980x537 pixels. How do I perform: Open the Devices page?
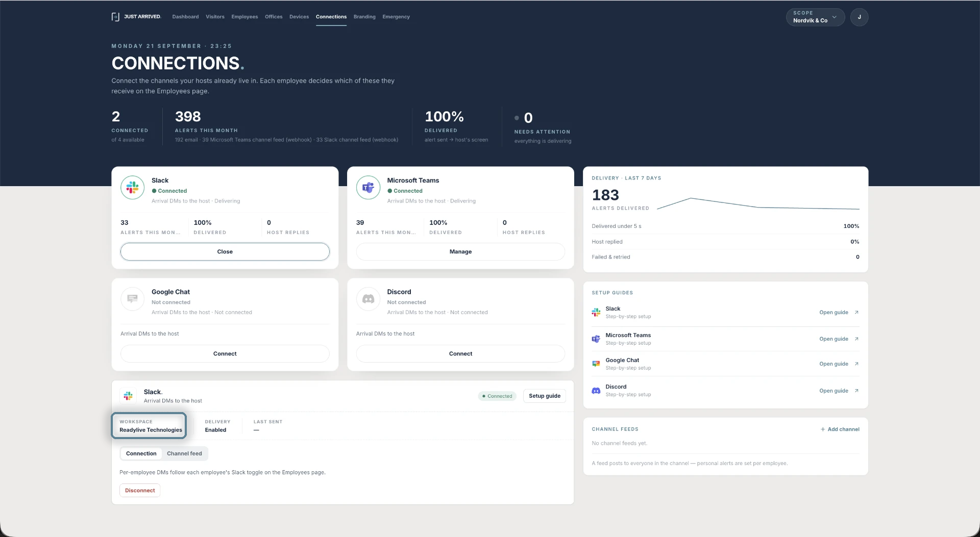click(x=299, y=17)
